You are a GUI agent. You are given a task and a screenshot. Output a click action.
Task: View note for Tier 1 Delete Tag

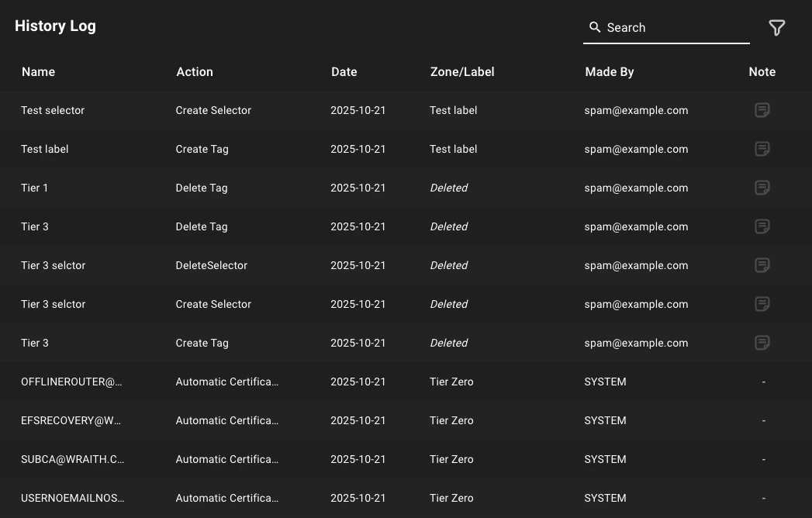pyautogui.click(x=762, y=188)
